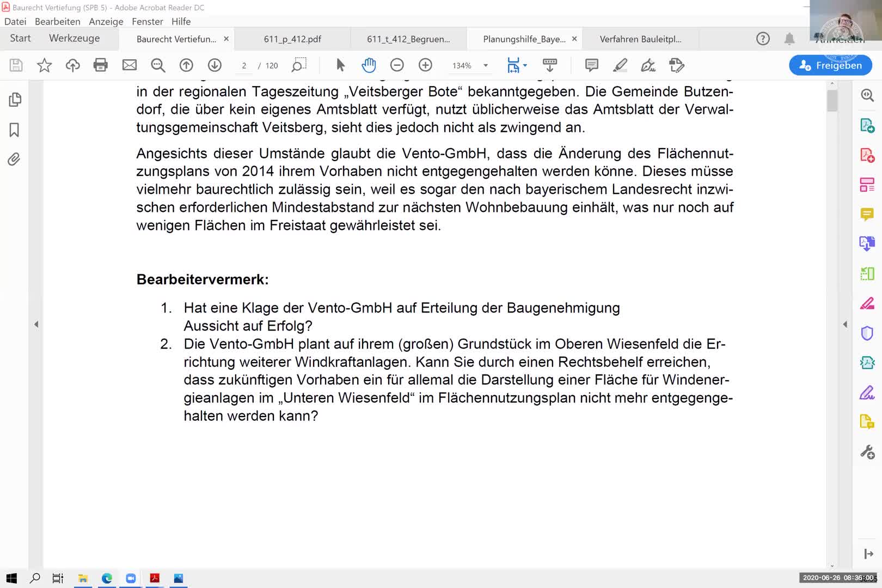
Task: Open the Bookmarks panel
Action: pyautogui.click(x=14, y=130)
